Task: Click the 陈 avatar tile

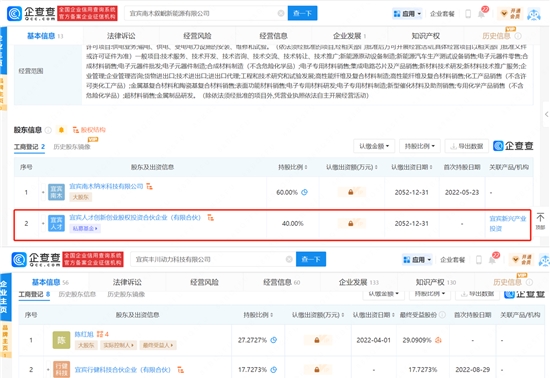Action: (61, 340)
